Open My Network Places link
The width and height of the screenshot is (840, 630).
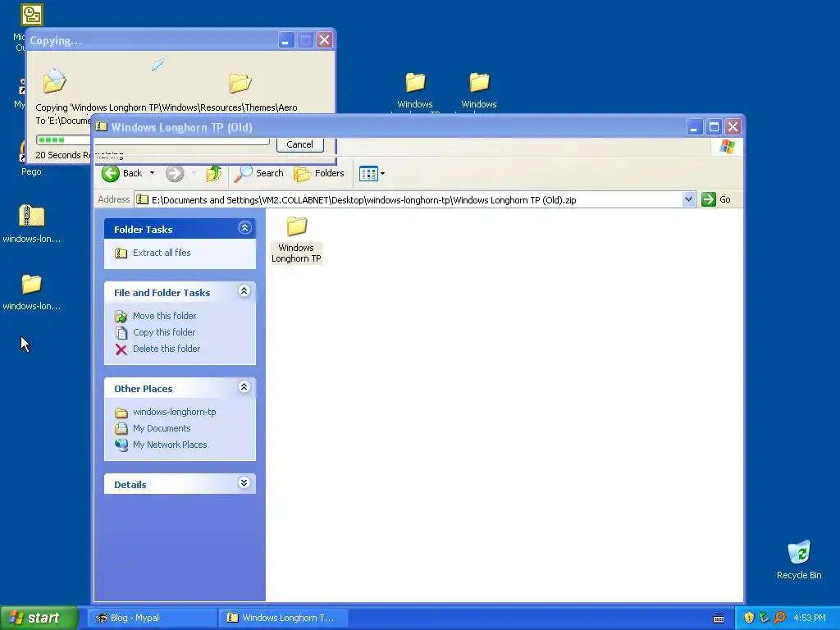coord(169,445)
